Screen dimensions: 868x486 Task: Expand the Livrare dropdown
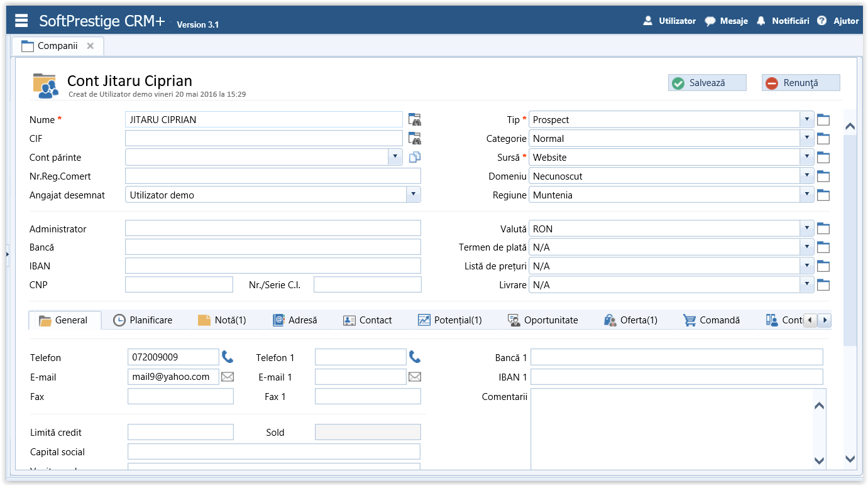point(807,285)
